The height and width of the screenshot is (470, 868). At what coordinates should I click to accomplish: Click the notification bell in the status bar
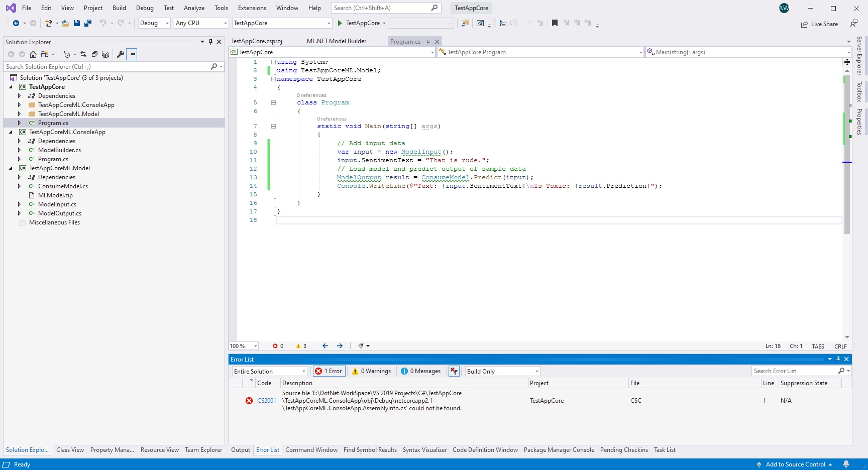[846, 464]
